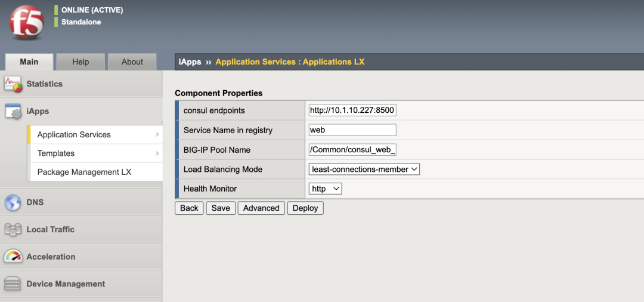Click the Standalone status text
Viewport: 644px width, 302px height.
click(81, 21)
